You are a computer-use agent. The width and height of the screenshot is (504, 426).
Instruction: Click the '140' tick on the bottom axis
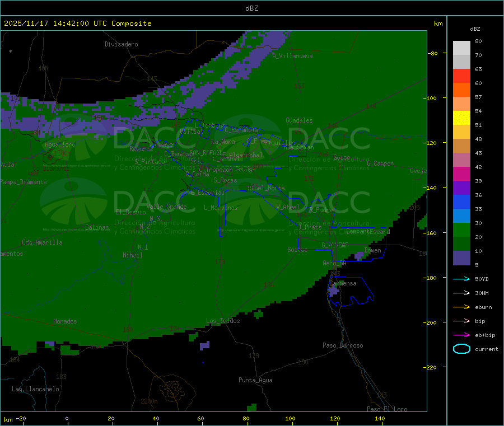[x=380, y=418]
